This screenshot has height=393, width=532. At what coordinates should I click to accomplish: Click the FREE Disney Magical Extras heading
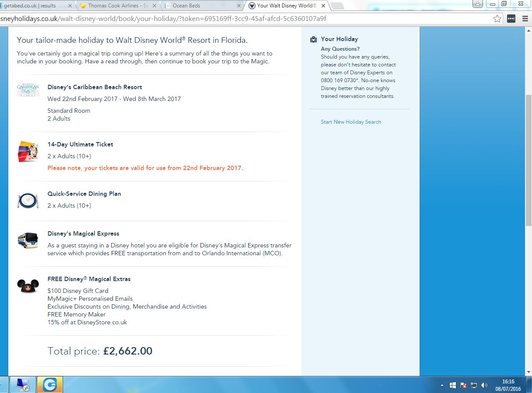(x=89, y=279)
